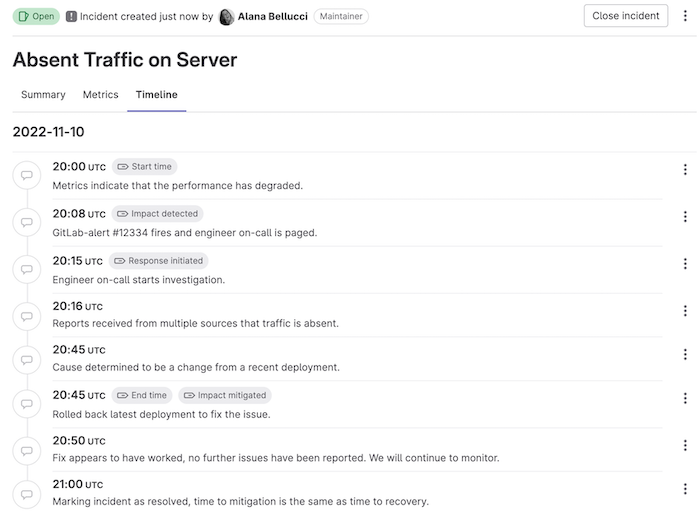Select the Timeline tab
The height and width of the screenshot is (516, 700).
click(x=157, y=95)
